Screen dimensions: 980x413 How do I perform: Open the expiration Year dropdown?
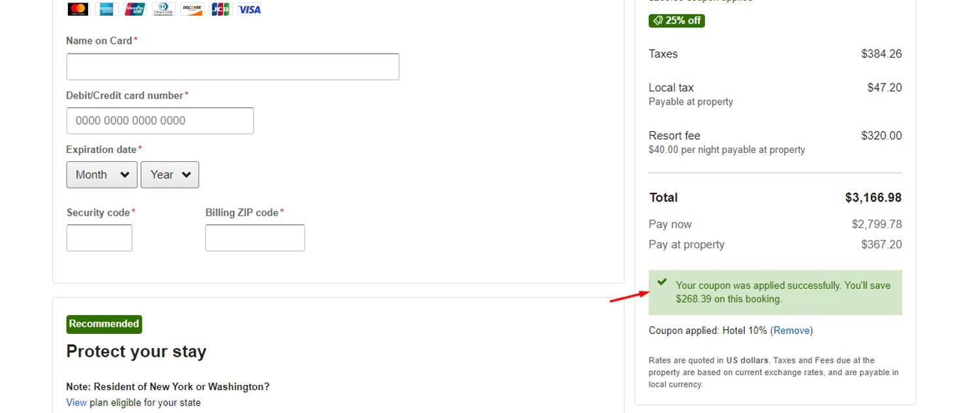(x=170, y=174)
